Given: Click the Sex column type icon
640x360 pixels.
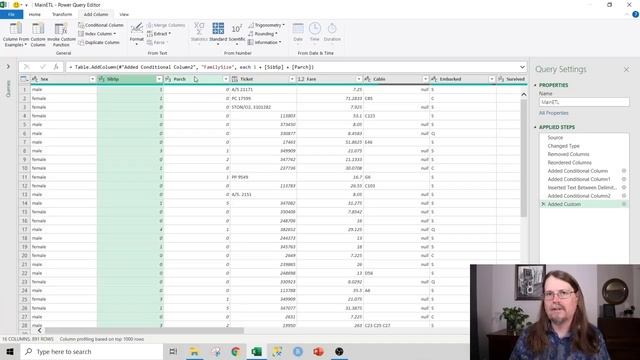Looking at the screenshot, I should pos(35,79).
